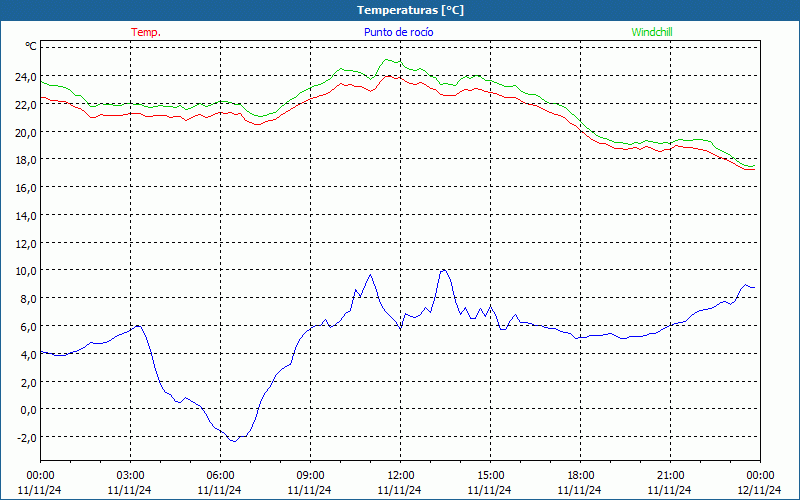Click the 16,0 value on the y-axis
This screenshot has width=800, height=500.
pyautogui.click(x=26, y=188)
